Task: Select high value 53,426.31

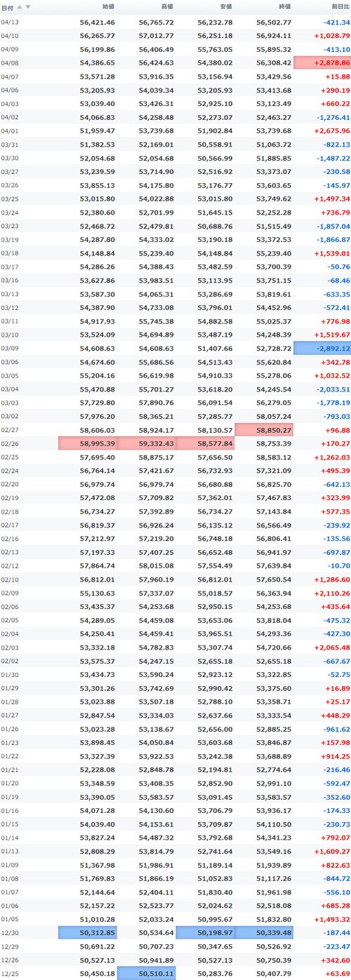Action: tap(157, 104)
